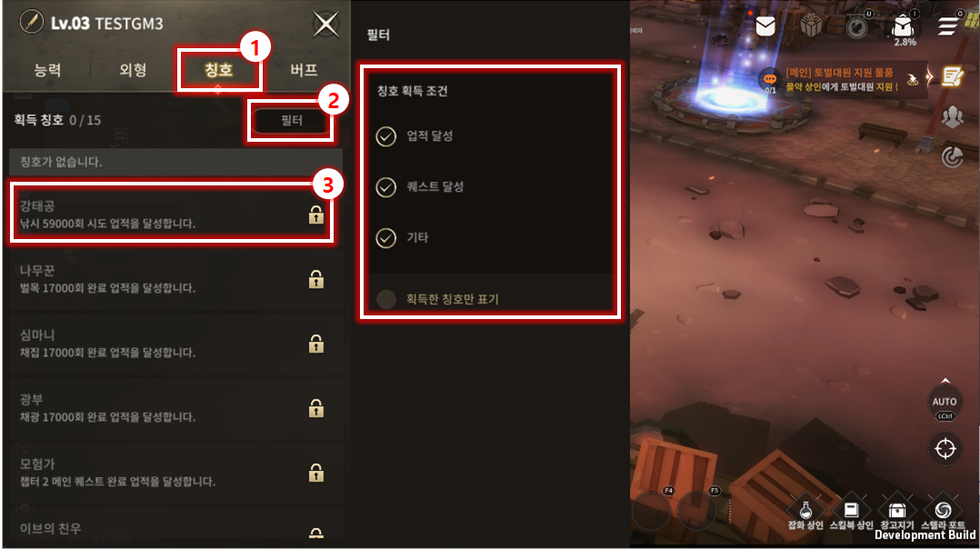
Task: Toggle the AUTO battle button
Action: click(x=945, y=402)
